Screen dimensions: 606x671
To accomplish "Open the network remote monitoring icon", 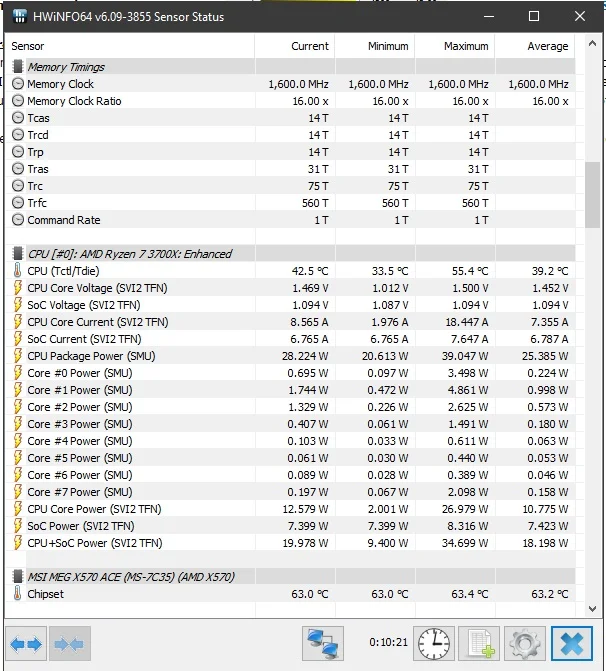I will (x=323, y=644).
